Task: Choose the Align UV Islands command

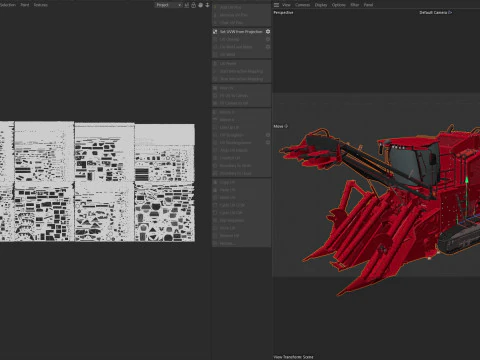Action: point(242,150)
